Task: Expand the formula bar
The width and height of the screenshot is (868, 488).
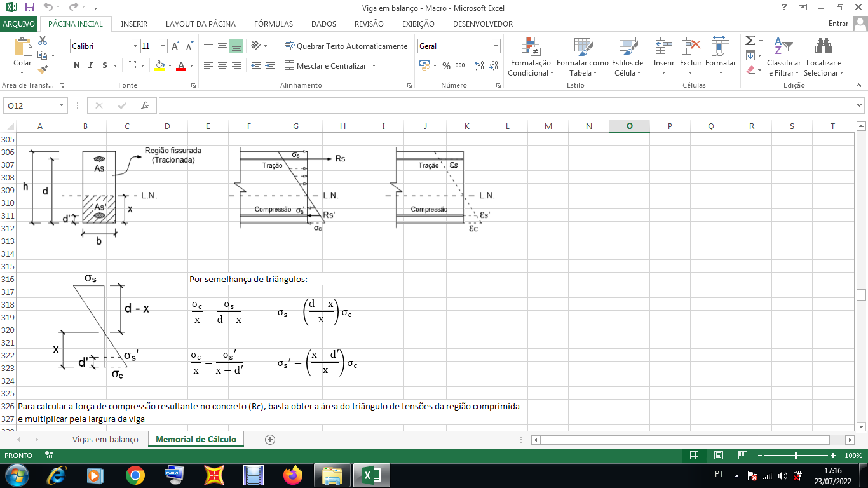Action: [860, 105]
